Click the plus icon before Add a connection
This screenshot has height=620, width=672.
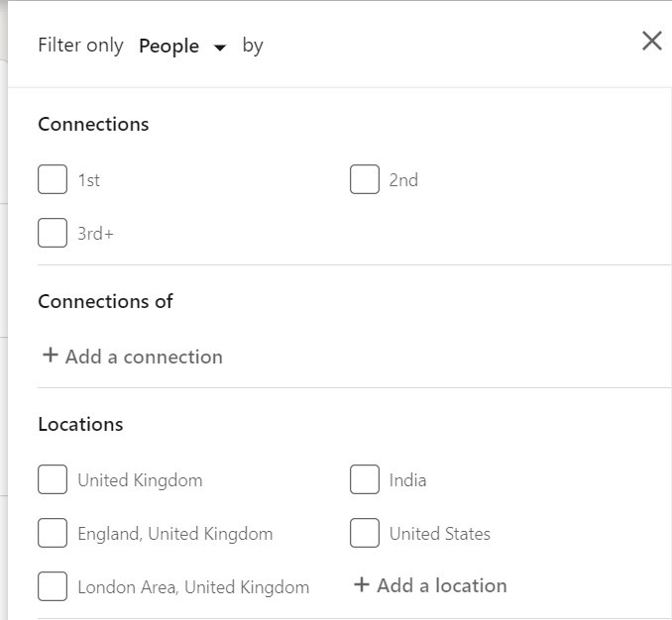(50, 356)
